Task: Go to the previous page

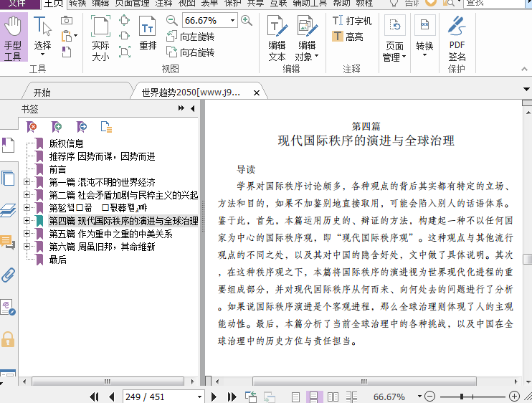Action: coord(112,397)
